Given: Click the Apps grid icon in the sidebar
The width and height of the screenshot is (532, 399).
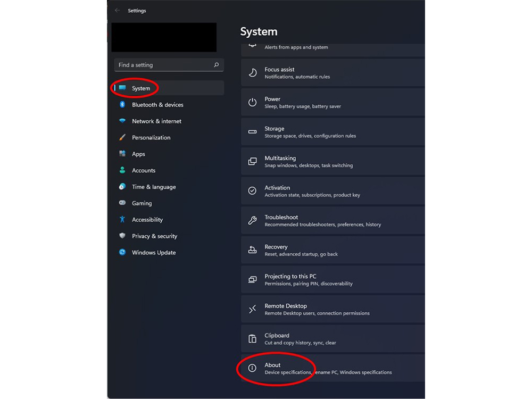Looking at the screenshot, I should (122, 154).
